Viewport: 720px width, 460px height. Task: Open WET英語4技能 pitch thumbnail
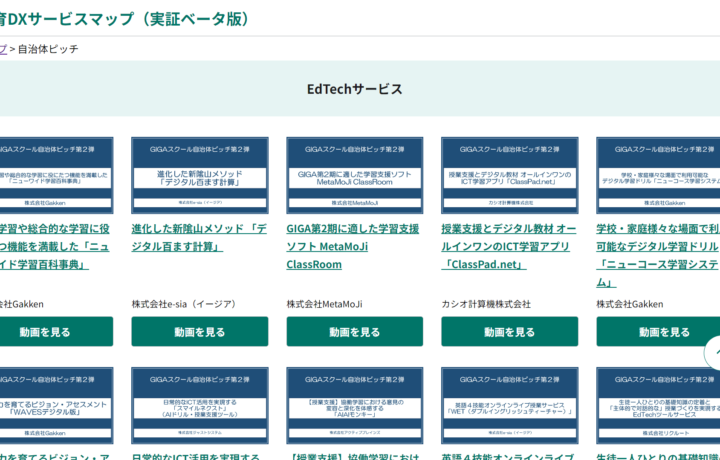(510, 405)
